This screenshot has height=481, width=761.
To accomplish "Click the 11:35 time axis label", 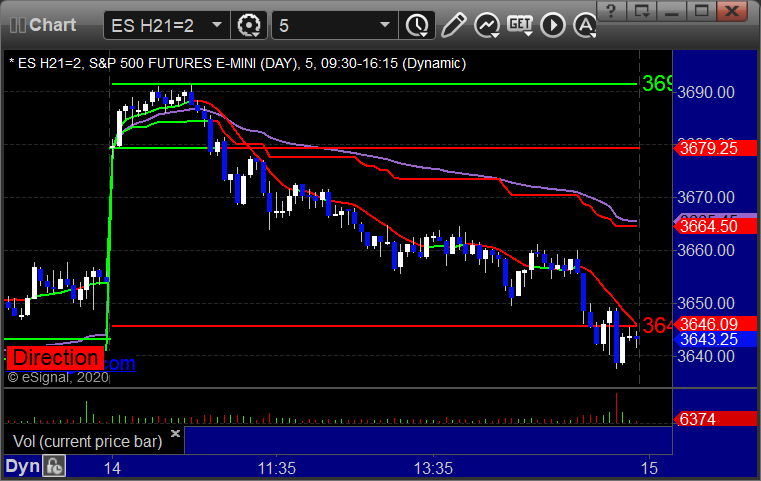I will [277, 468].
